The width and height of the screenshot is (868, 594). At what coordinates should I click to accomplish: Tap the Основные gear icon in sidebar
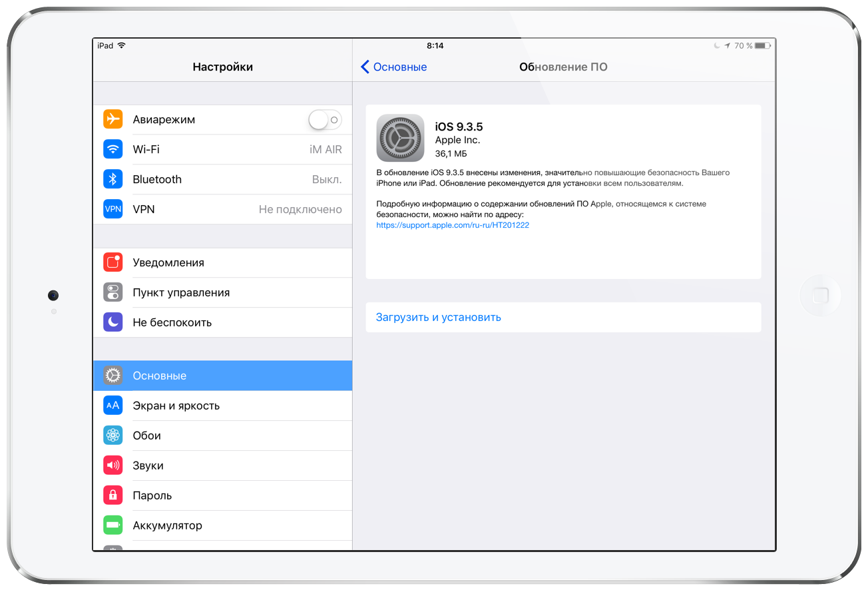[113, 376]
